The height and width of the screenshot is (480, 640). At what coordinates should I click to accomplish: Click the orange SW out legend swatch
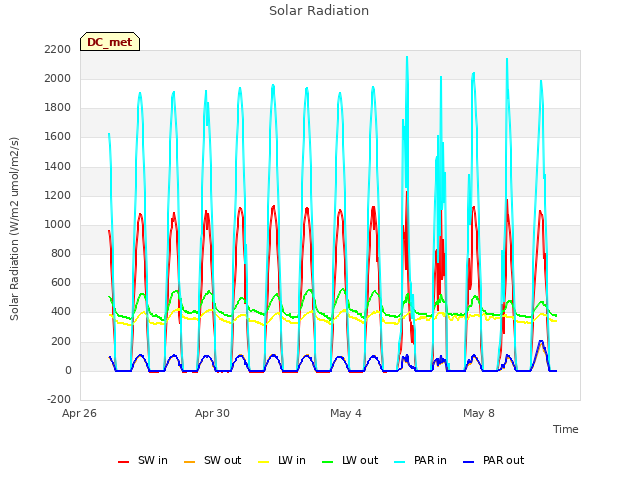click(189, 462)
